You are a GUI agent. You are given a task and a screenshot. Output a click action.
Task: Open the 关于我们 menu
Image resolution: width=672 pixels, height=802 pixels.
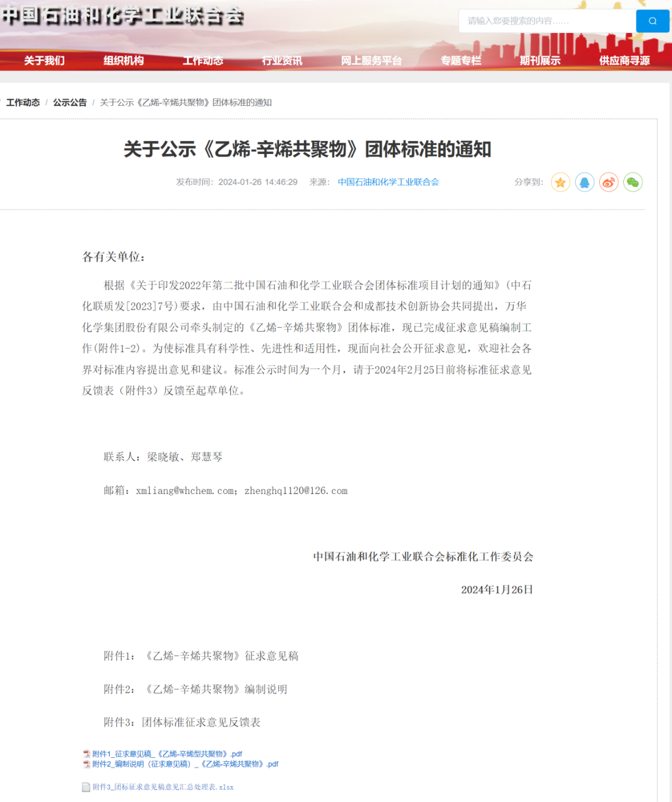pos(44,60)
